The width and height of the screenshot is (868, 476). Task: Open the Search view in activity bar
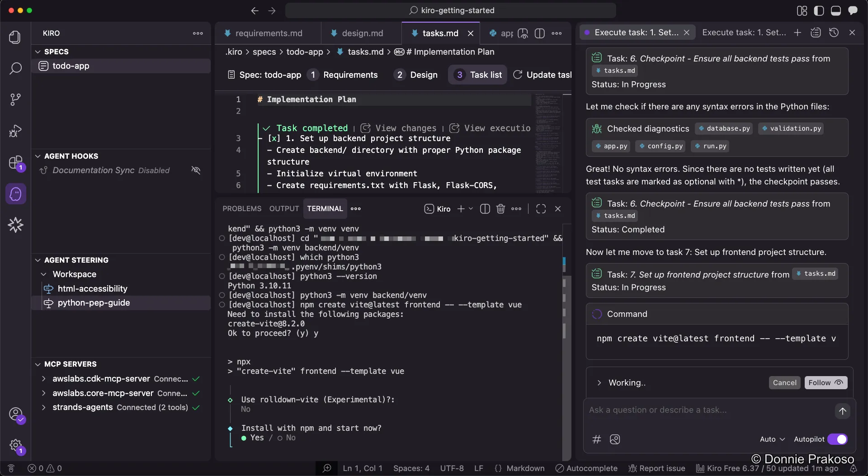click(15, 69)
